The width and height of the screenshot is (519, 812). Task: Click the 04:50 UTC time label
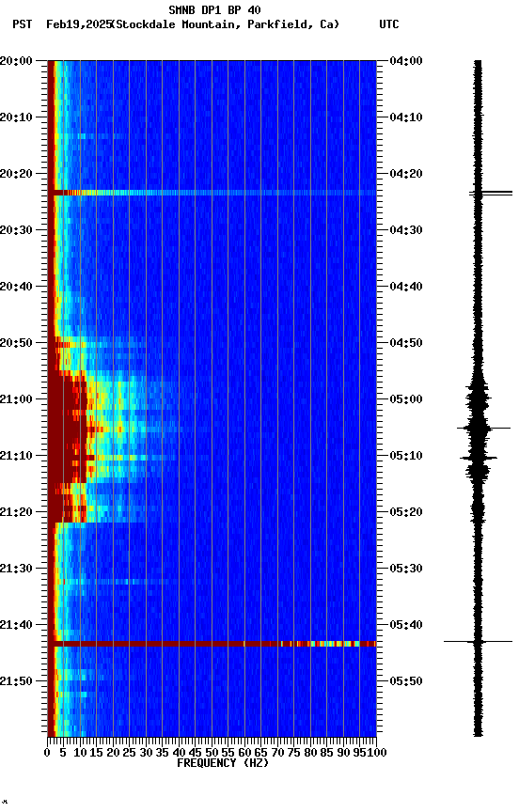tap(406, 343)
